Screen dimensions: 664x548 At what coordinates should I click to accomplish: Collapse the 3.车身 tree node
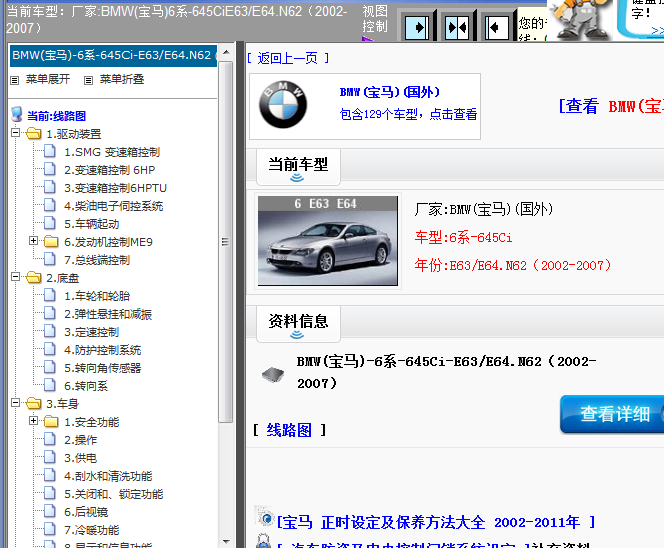click(16, 402)
